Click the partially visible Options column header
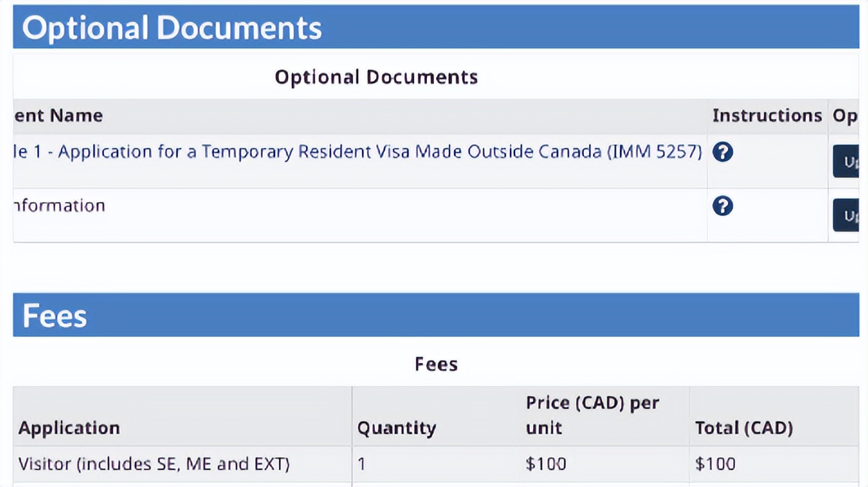 point(845,116)
